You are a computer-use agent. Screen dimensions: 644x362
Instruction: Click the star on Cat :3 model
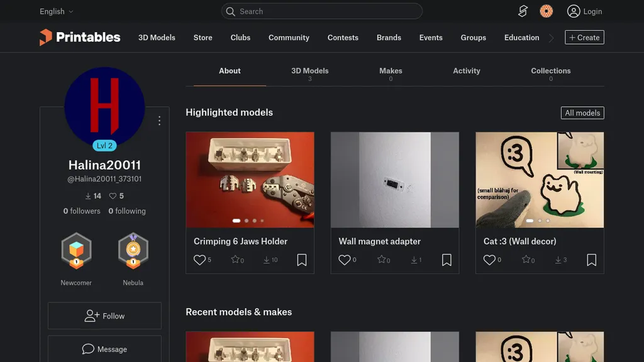point(526,260)
